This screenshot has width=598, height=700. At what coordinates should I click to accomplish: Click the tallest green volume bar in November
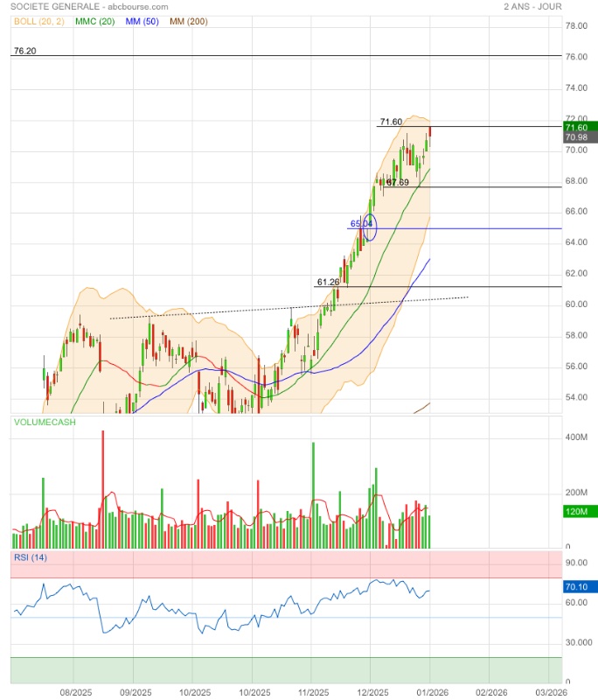[x=314, y=495]
